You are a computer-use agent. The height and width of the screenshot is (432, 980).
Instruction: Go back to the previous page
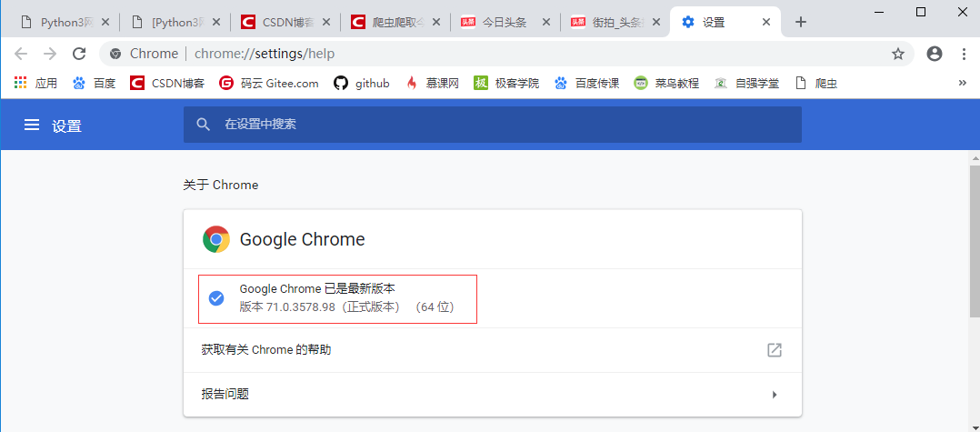coord(21,54)
